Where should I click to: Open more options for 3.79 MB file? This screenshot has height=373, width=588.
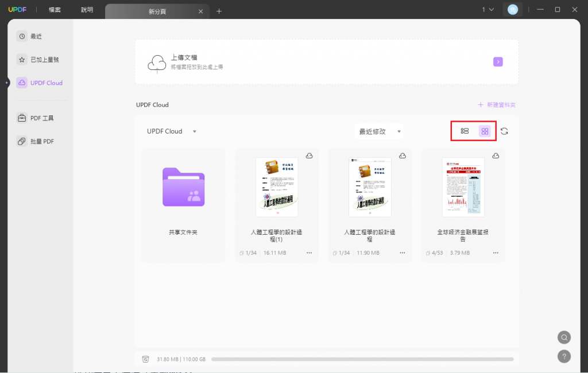click(496, 253)
